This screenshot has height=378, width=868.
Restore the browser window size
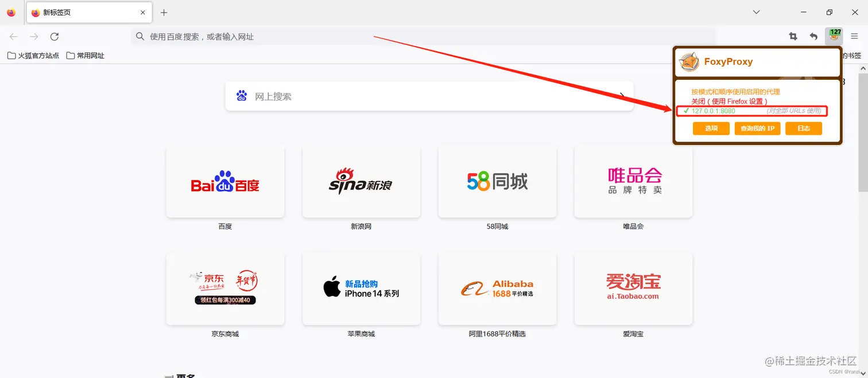tap(830, 12)
